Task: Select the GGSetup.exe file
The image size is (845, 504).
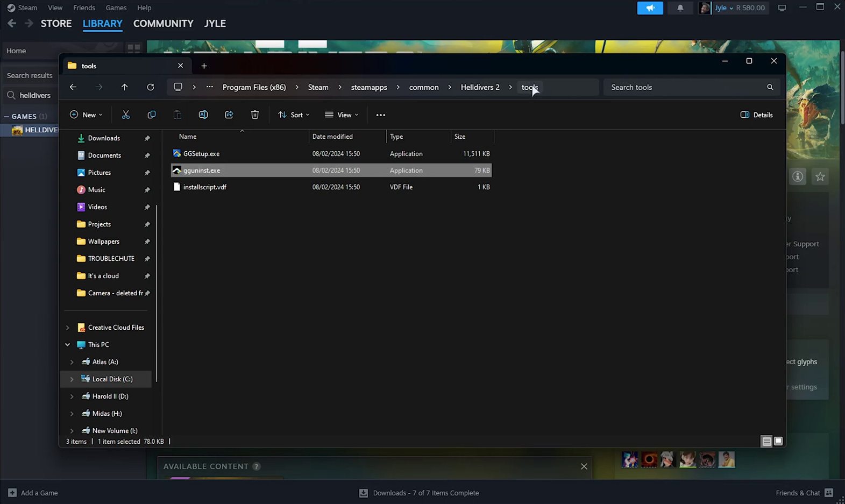Action: tap(331, 154)
